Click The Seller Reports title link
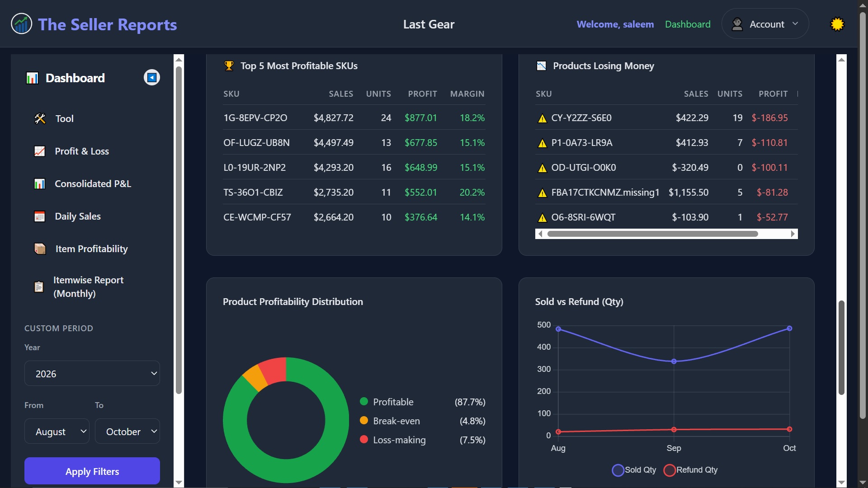This screenshot has height=488, width=868. coord(108,24)
